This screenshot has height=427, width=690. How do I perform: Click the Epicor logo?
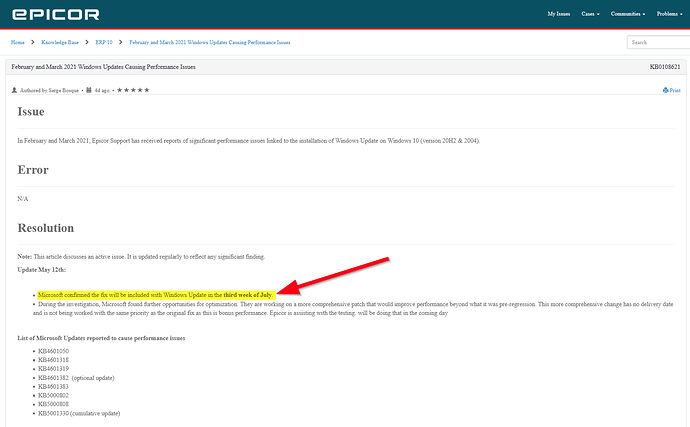click(x=55, y=15)
